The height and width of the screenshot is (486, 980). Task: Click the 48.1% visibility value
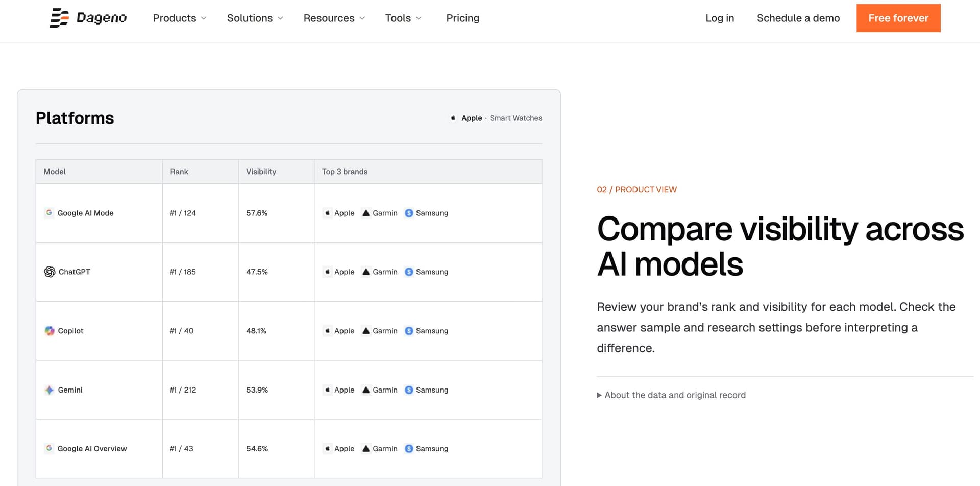pos(256,331)
